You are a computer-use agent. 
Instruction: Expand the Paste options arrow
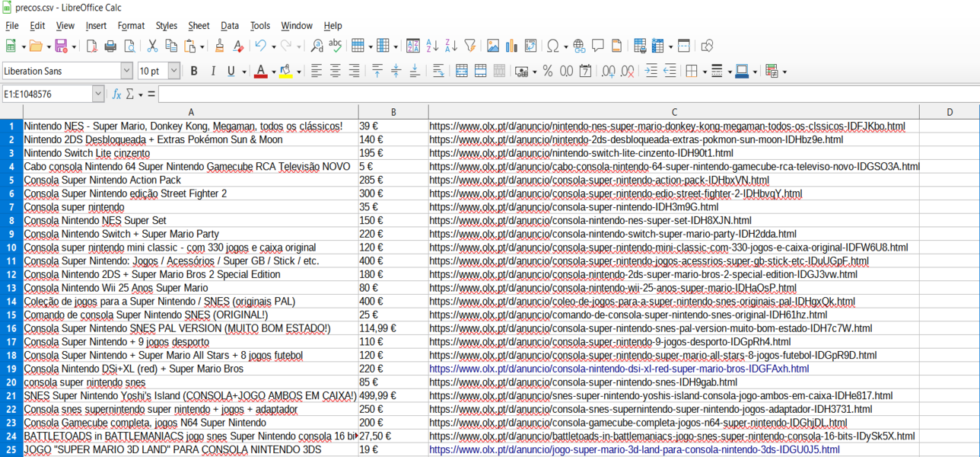pos(202,47)
